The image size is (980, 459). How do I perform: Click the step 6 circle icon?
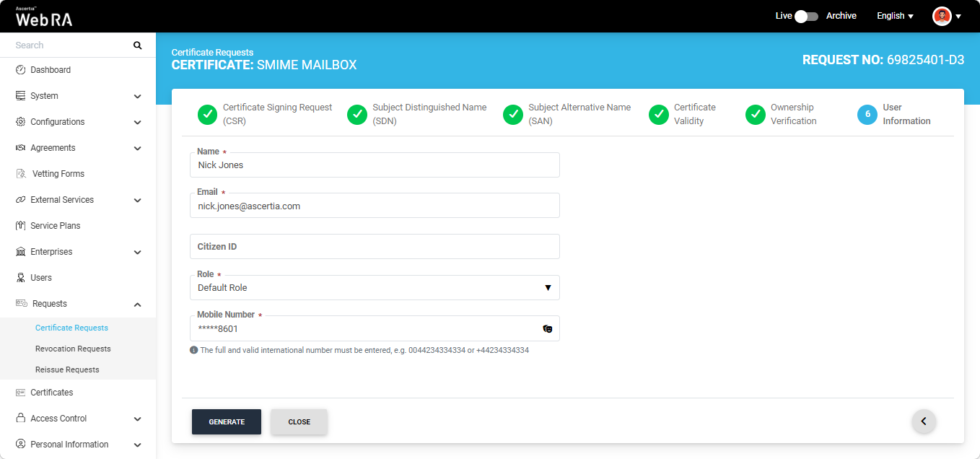coord(867,115)
